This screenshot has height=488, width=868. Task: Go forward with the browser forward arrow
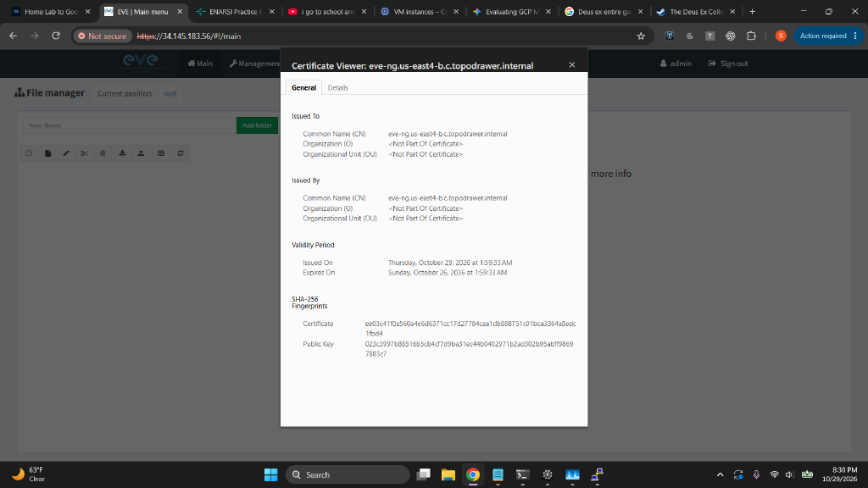pyautogui.click(x=34, y=36)
